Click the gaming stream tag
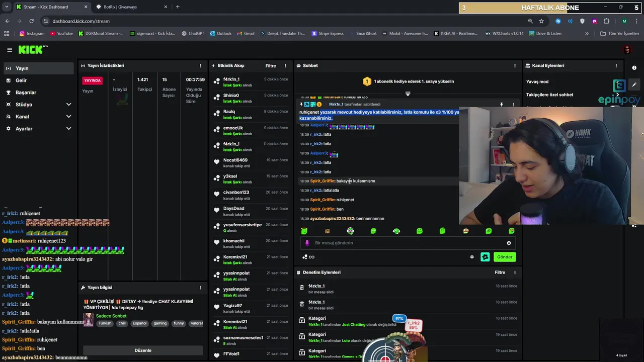 [x=160, y=324]
